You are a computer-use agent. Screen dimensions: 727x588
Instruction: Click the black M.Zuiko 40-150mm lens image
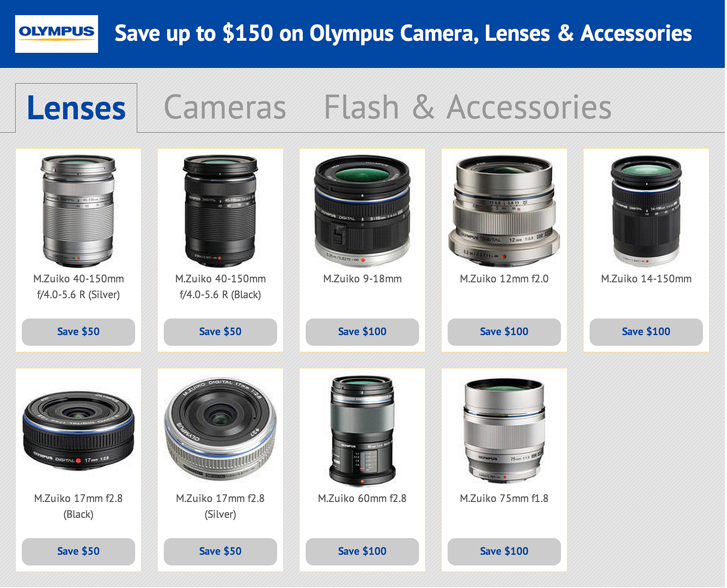click(x=221, y=211)
